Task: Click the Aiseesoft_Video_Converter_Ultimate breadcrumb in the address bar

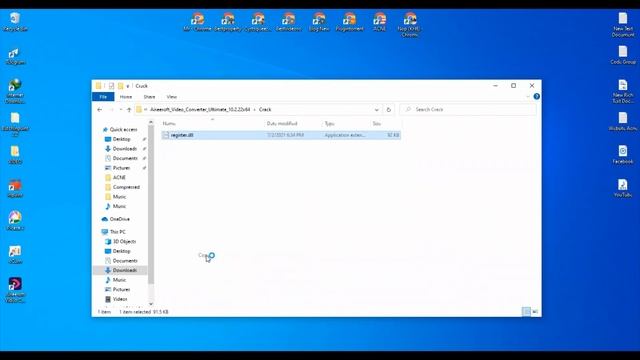Action: (x=200, y=109)
